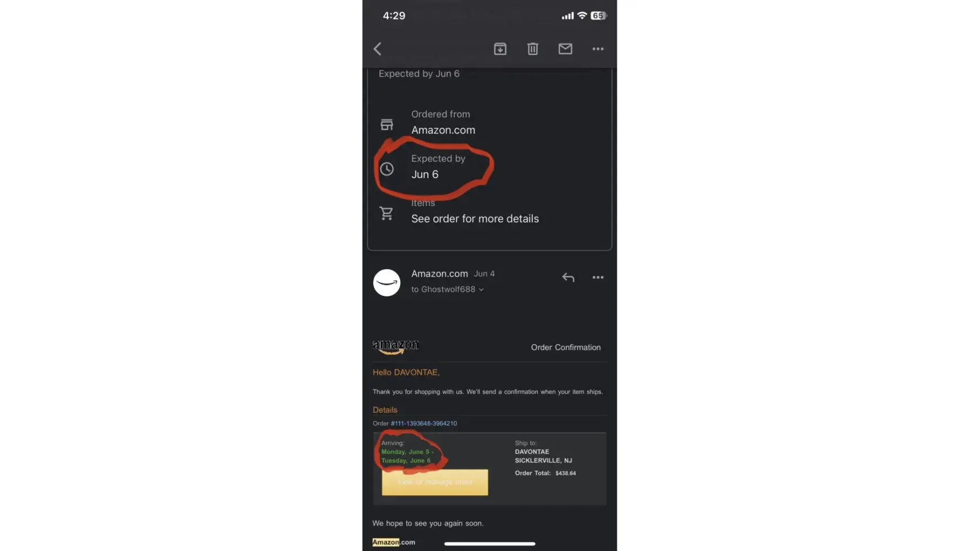Image resolution: width=980 pixels, height=551 pixels.
Task: Mark email as unread via envelope icon
Action: (x=565, y=49)
